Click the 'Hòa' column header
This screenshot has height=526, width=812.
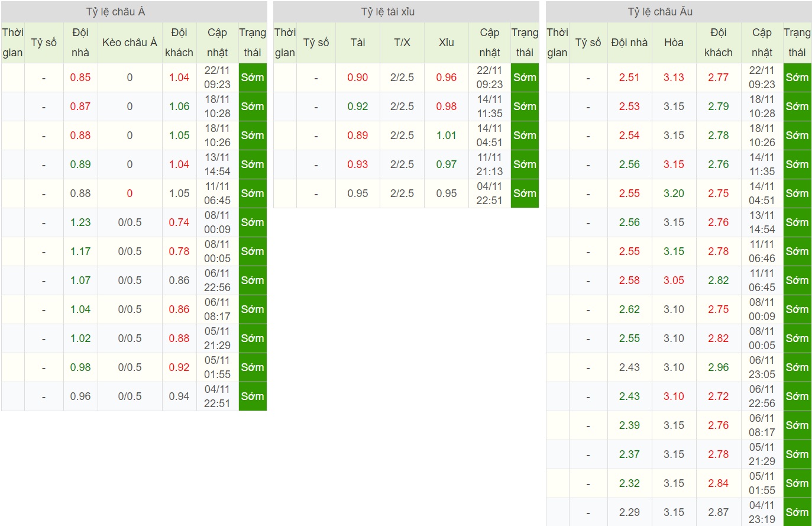tap(674, 43)
